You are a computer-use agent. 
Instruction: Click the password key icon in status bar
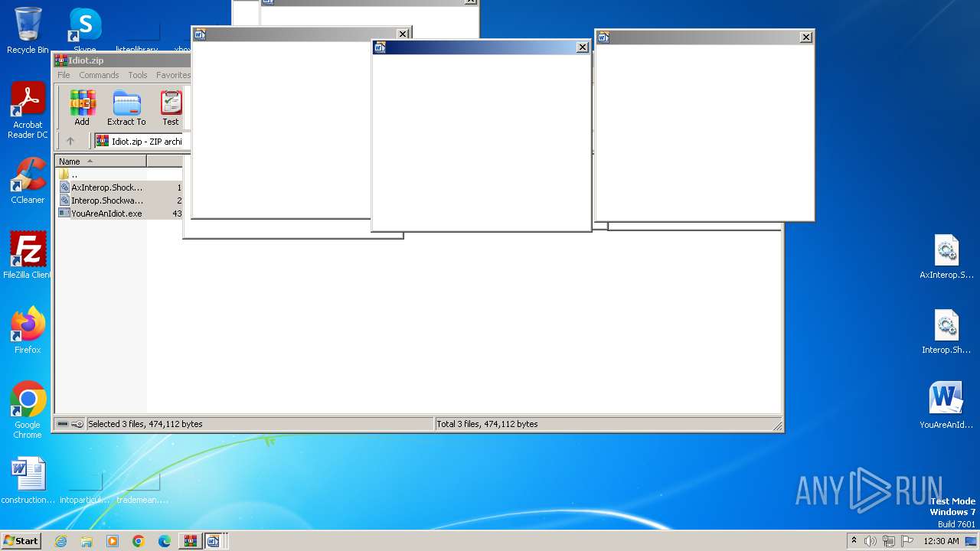77,424
